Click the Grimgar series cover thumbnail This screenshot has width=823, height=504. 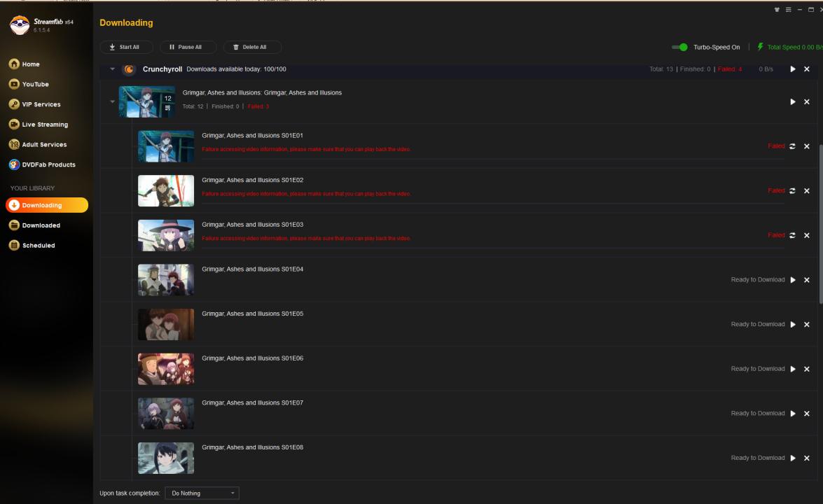click(x=147, y=101)
